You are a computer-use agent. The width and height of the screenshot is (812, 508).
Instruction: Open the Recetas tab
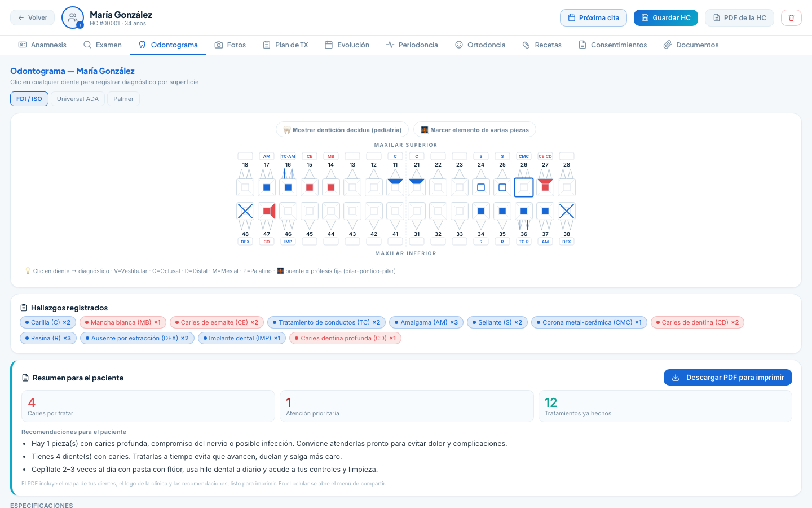pyautogui.click(x=542, y=45)
